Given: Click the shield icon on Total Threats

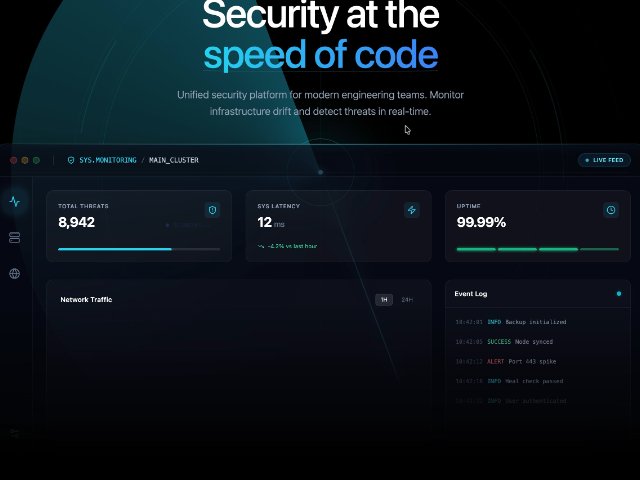Looking at the screenshot, I should click(211, 210).
